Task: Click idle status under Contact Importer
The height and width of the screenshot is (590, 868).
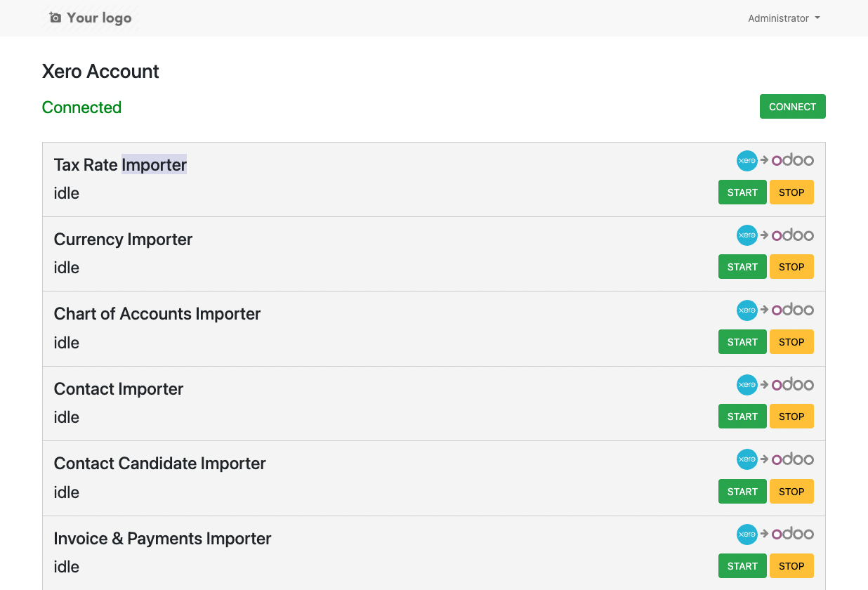Action: tap(67, 417)
